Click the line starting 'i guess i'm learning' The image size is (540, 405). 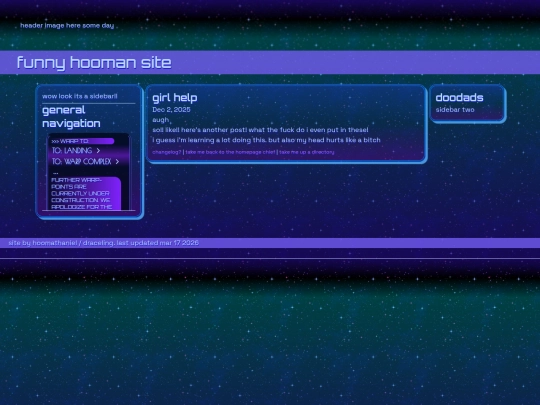click(266, 140)
